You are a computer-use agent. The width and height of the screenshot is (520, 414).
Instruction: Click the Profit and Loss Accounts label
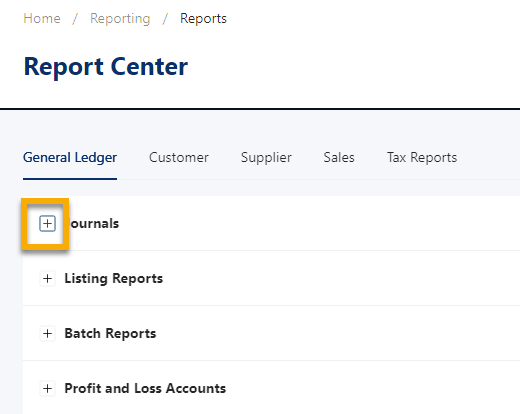(145, 388)
